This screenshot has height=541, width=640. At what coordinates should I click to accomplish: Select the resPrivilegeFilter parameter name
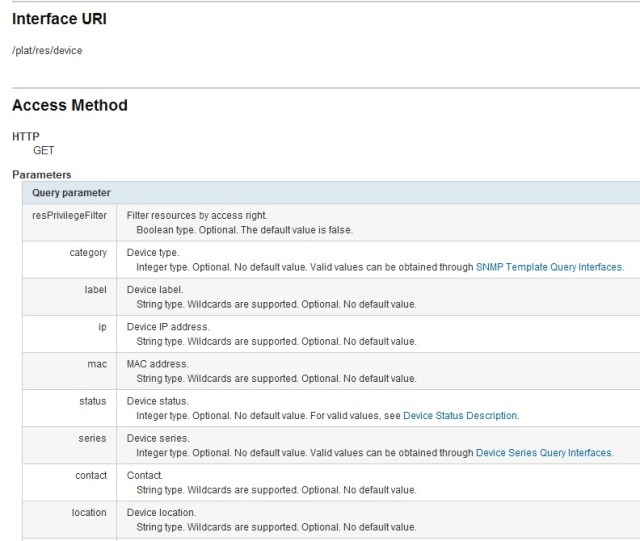(69, 215)
